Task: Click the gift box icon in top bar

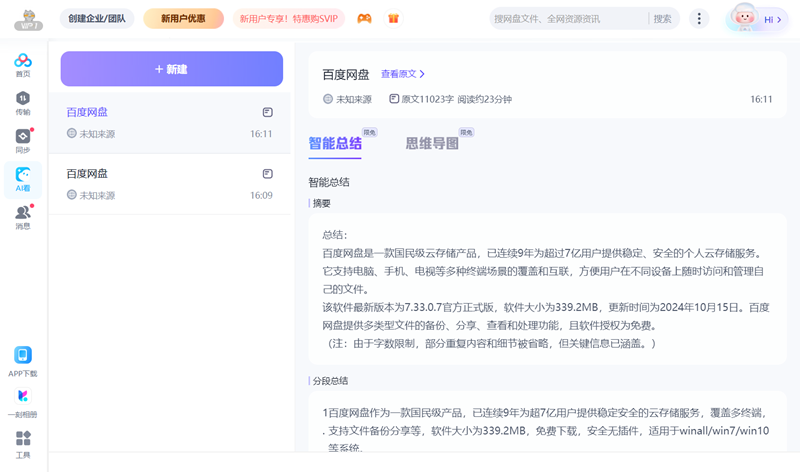Action: (x=393, y=19)
